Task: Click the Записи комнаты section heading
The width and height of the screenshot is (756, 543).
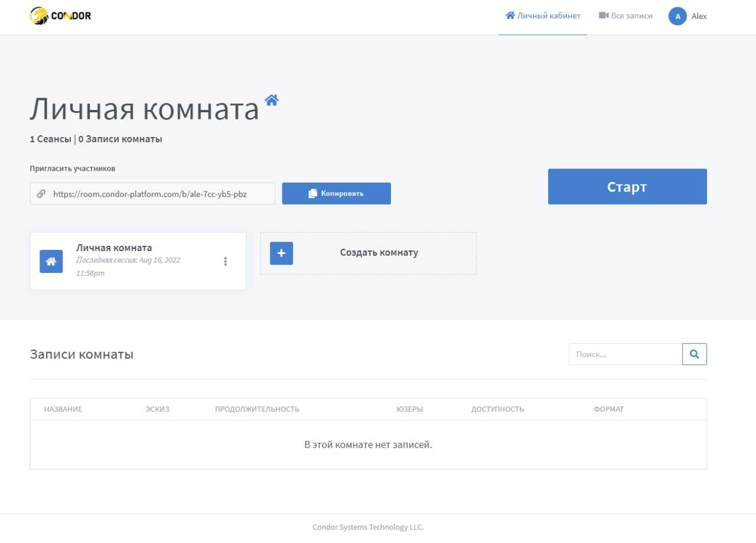Action: [82, 355]
